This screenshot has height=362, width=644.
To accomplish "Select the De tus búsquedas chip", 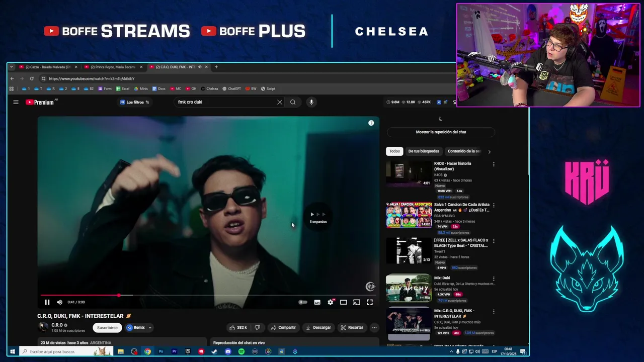I will coord(424,151).
